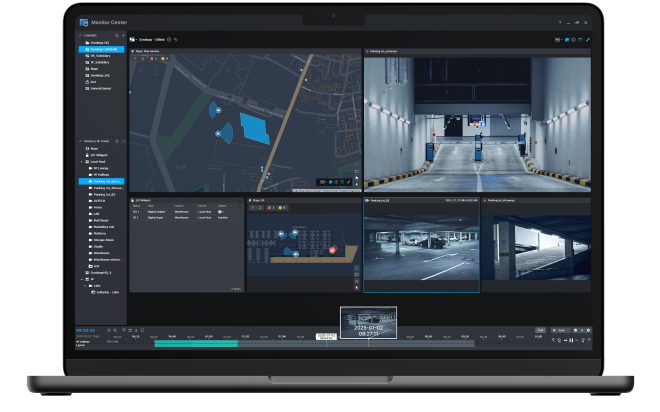Click the white playhead time marker on timeline
Viewport: 660px width, 412px height.
tap(326, 336)
